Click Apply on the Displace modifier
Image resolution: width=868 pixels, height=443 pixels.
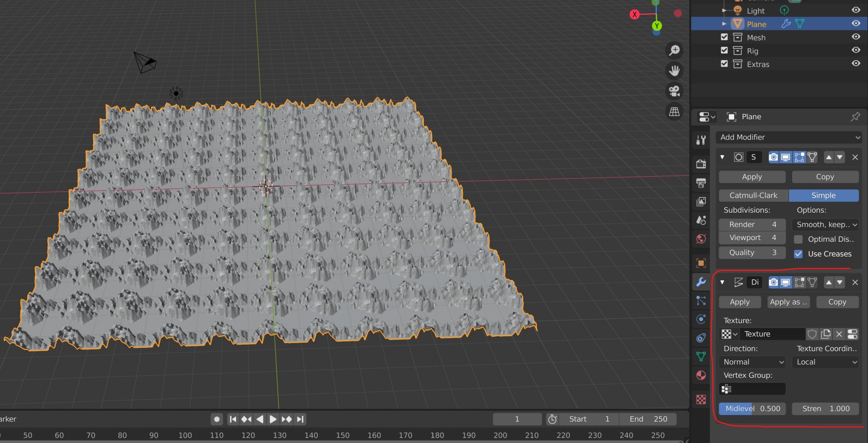point(739,302)
